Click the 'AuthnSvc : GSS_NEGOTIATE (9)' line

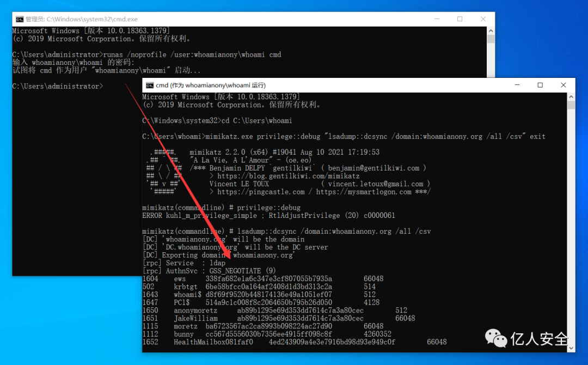pos(209,271)
